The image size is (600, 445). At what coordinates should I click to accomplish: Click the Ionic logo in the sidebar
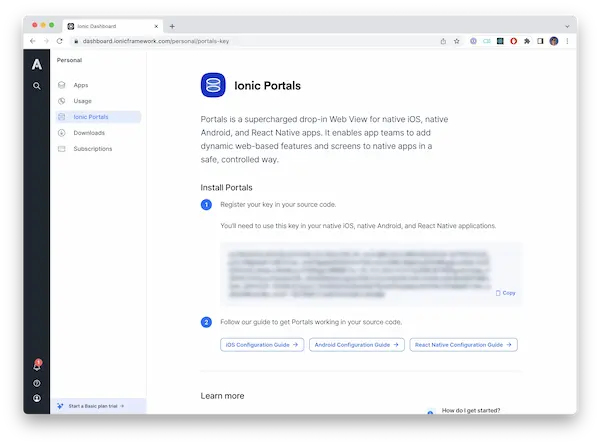coord(37,63)
